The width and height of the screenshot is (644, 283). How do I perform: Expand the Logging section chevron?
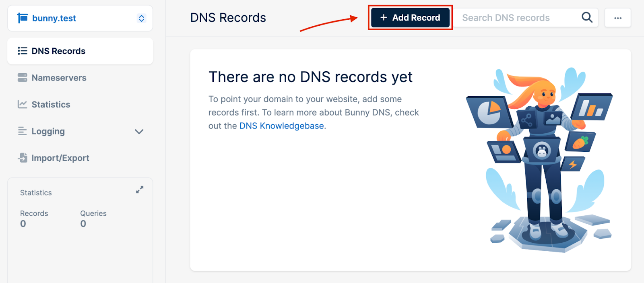pos(138,131)
